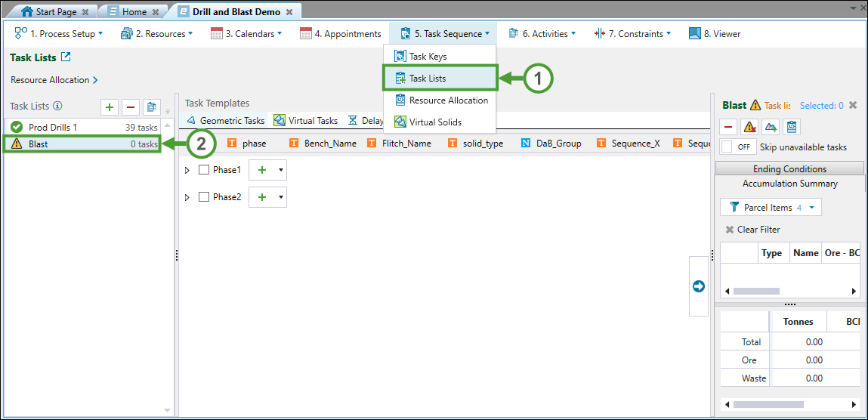This screenshot has height=420, width=868.
Task: Click the 3. Calendars calendar icon
Action: tap(217, 34)
